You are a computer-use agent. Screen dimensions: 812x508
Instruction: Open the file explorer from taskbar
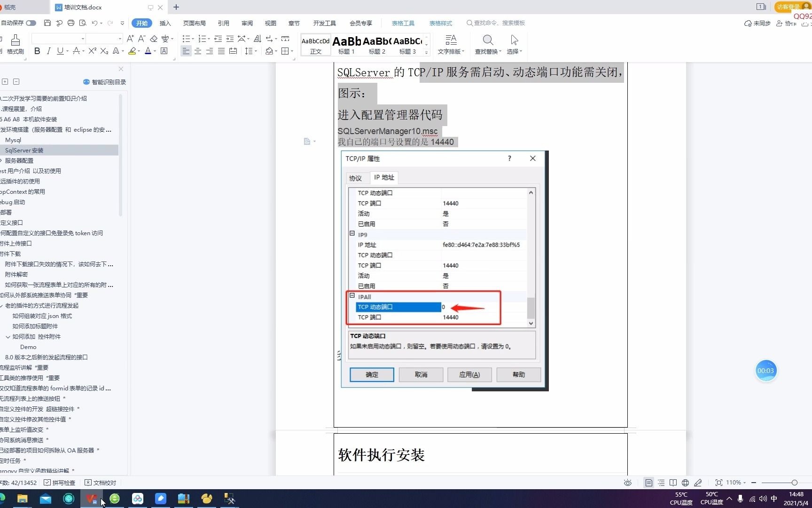click(x=22, y=499)
